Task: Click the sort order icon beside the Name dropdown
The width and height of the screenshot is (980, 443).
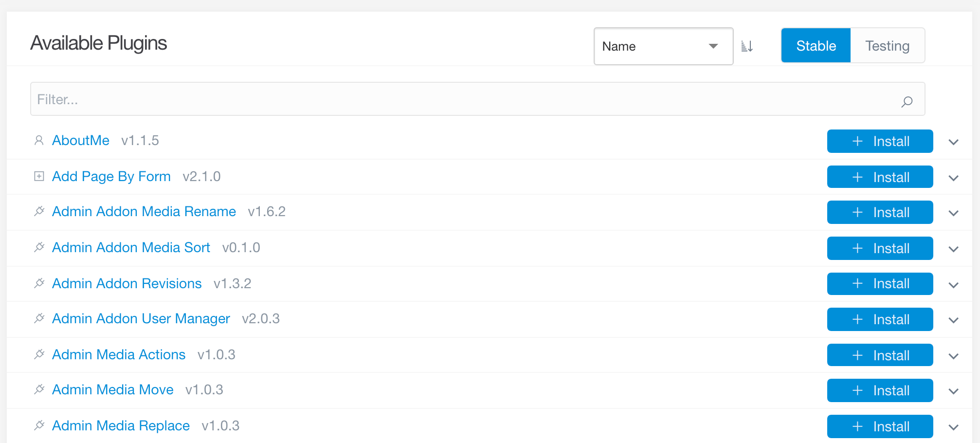Action: (x=748, y=46)
